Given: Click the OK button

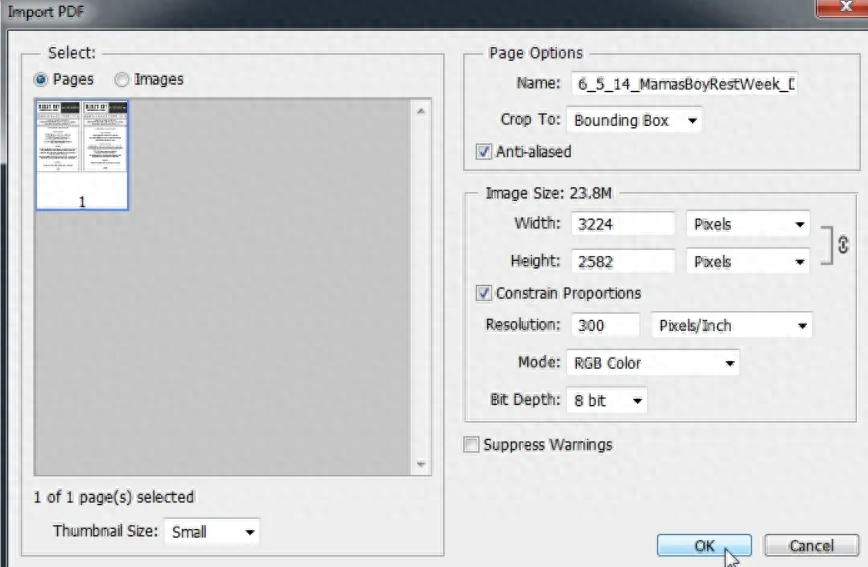Looking at the screenshot, I should [704, 546].
